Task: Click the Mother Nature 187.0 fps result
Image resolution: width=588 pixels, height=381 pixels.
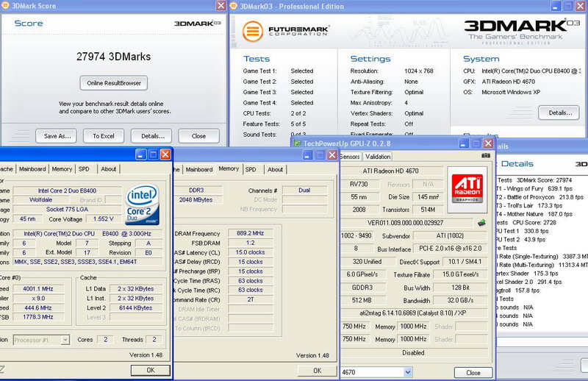Action: point(534,214)
